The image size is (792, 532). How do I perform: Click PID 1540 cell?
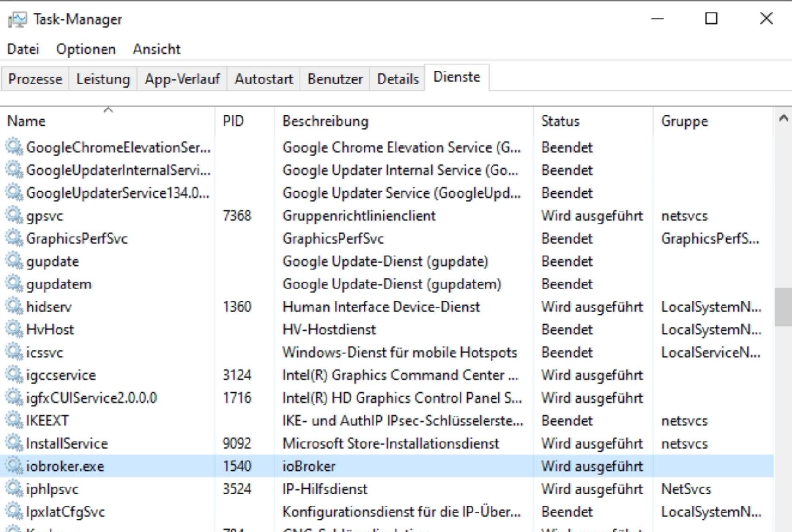click(237, 466)
